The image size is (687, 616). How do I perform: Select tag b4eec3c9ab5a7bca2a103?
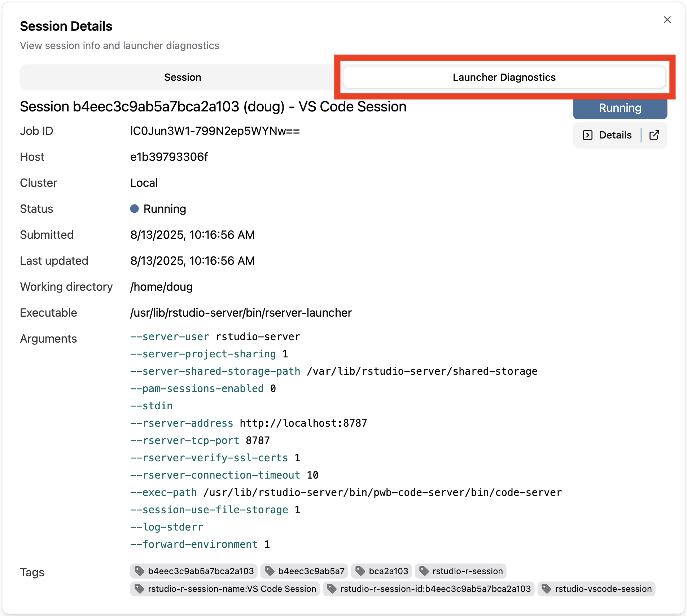(x=194, y=571)
